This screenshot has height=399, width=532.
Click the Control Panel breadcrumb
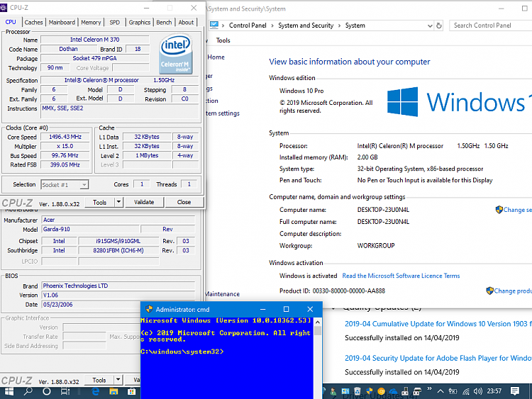(248, 26)
